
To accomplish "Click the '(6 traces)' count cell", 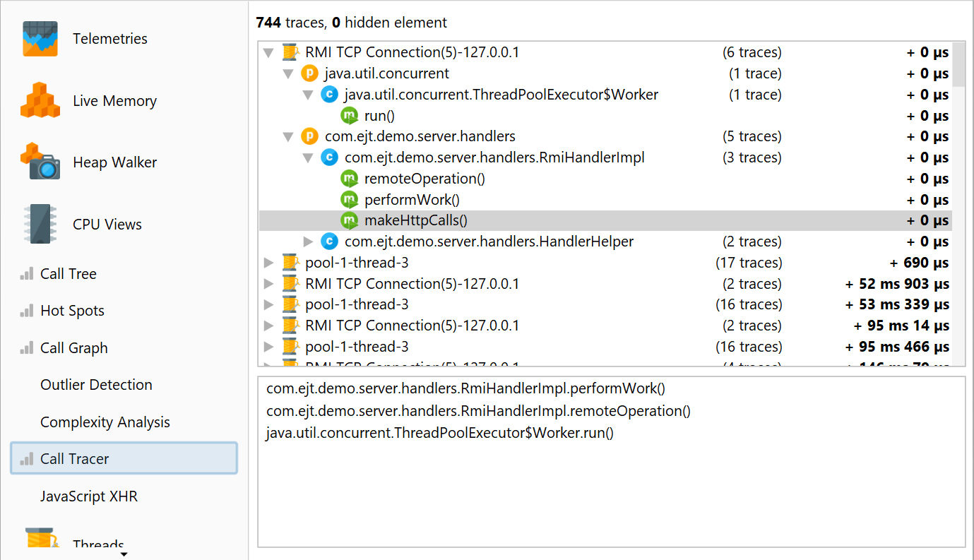I will point(752,52).
